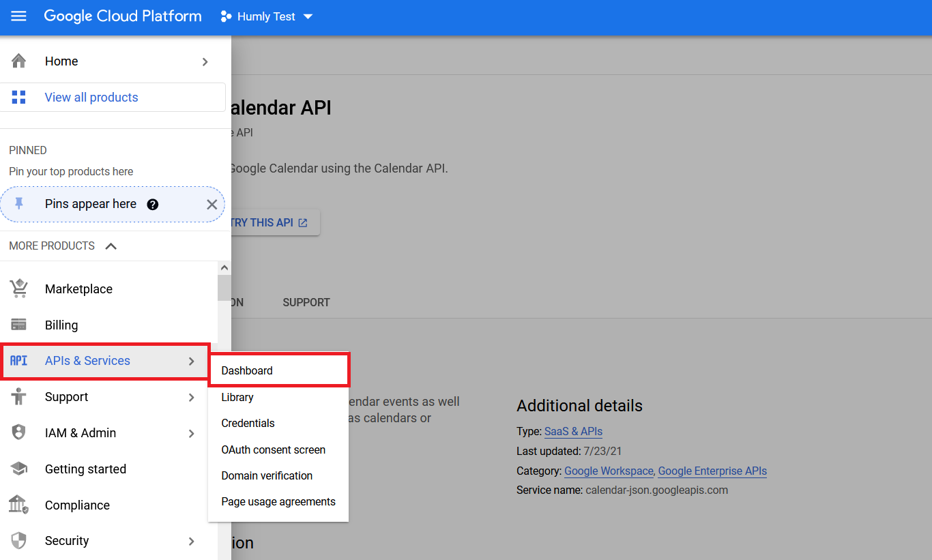Select the Compliance building icon

pyautogui.click(x=18, y=505)
